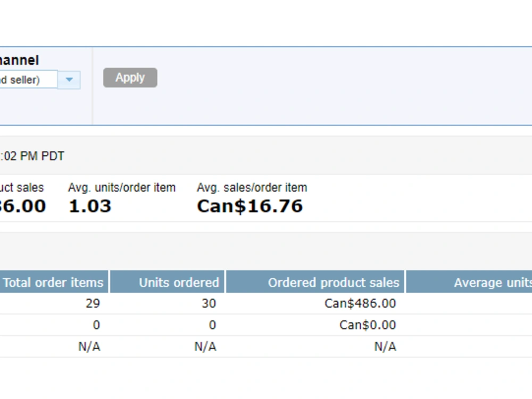Select the Can$486.00 sales cell
The height and width of the screenshot is (399, 532).
[x=360, y=303]
